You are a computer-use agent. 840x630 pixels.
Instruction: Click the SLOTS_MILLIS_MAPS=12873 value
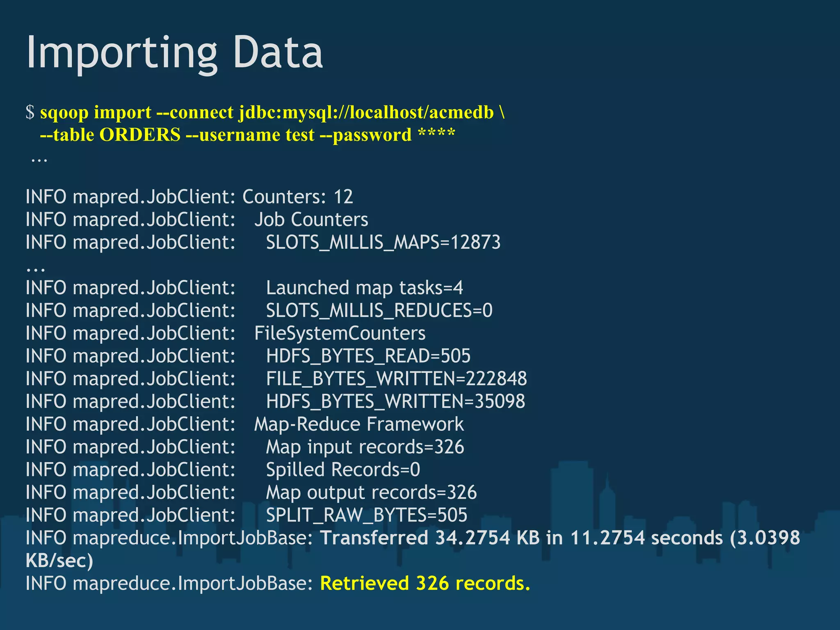383,242
